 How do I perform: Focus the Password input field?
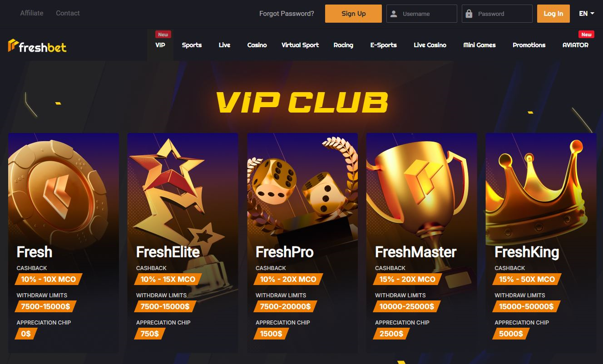pyautogui.click(x=497, y=14)
